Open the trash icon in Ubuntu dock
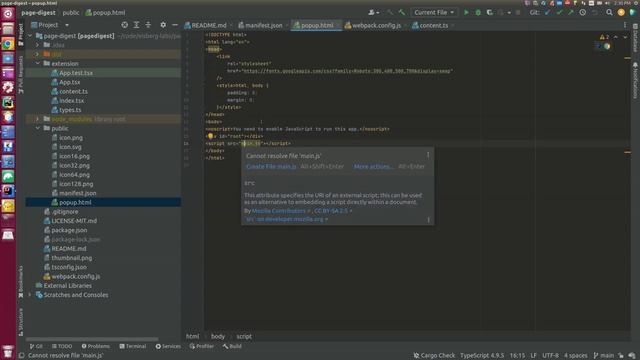The image size is (640, 360). click(x=8, y=351)
